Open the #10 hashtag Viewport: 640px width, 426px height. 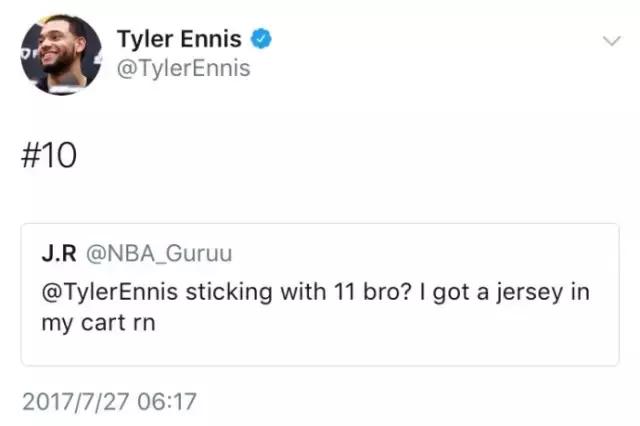tap(48, 159)
